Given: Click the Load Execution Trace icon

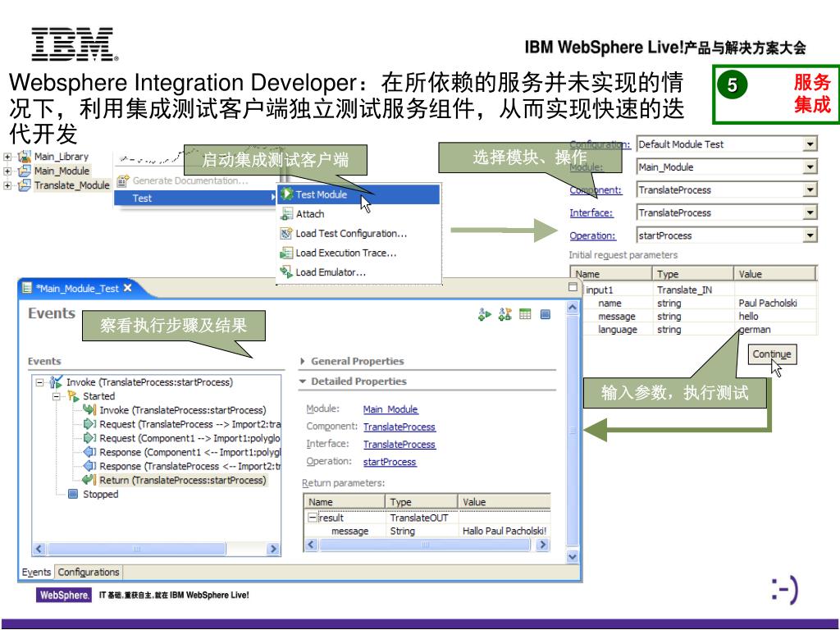Looking at the screenshot, I should tap(286, 253).
